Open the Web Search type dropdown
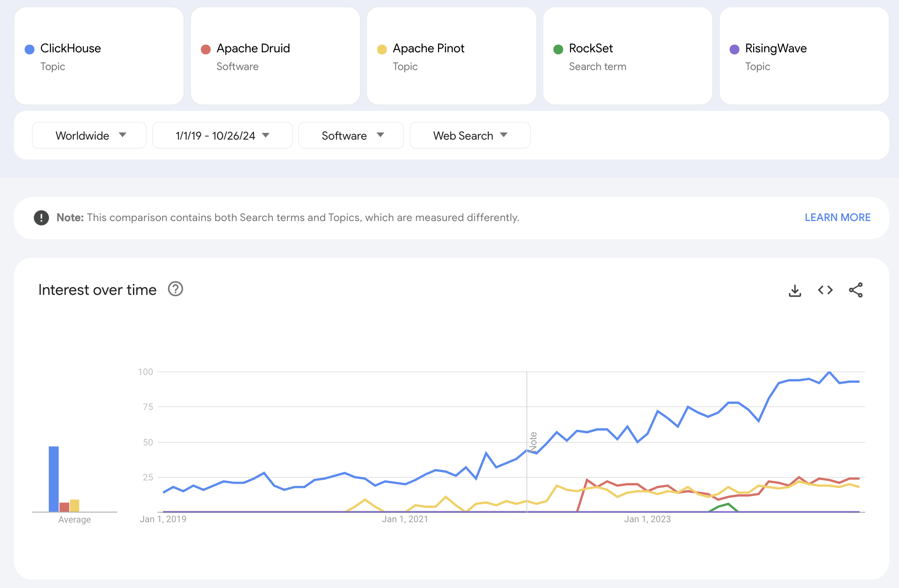Screen dimensions: 899x588 click(470, 135)
